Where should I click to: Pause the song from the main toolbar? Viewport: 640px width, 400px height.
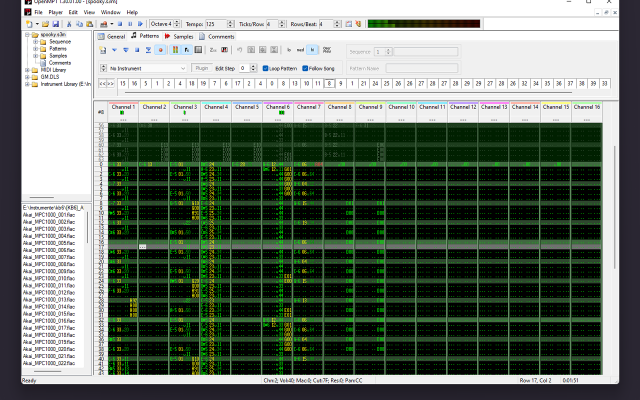point(130,24)
